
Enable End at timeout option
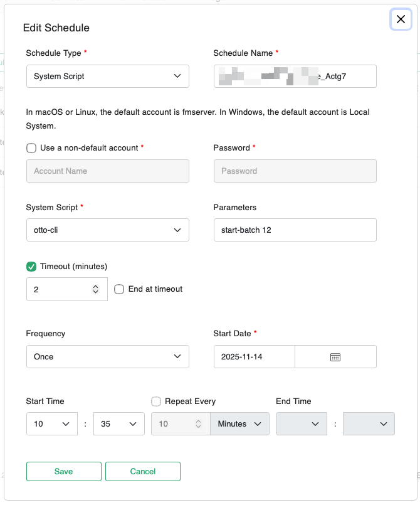click(119, 289)
